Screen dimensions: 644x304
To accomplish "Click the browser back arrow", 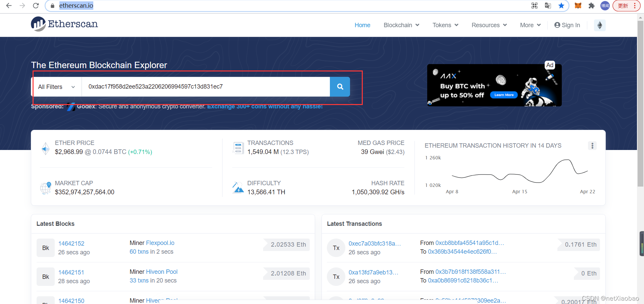I will pyautogui.click(x=9, y=6).
